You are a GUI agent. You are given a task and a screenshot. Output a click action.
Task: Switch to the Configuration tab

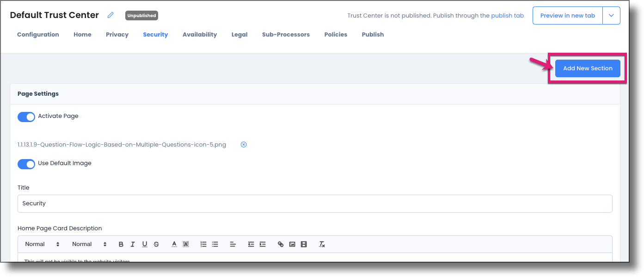(38, 35)
